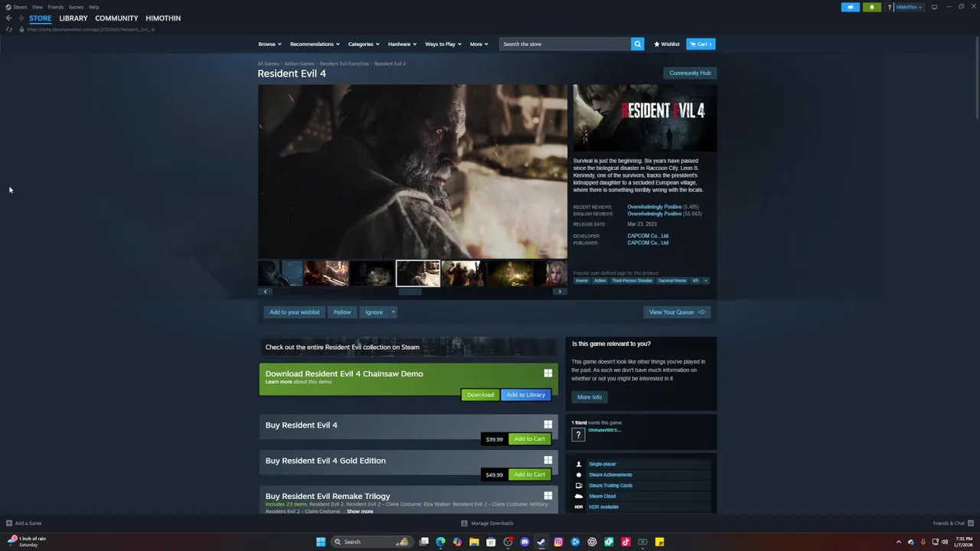Click View Your Queue
The image size is (980, 551).
[677, 312]
